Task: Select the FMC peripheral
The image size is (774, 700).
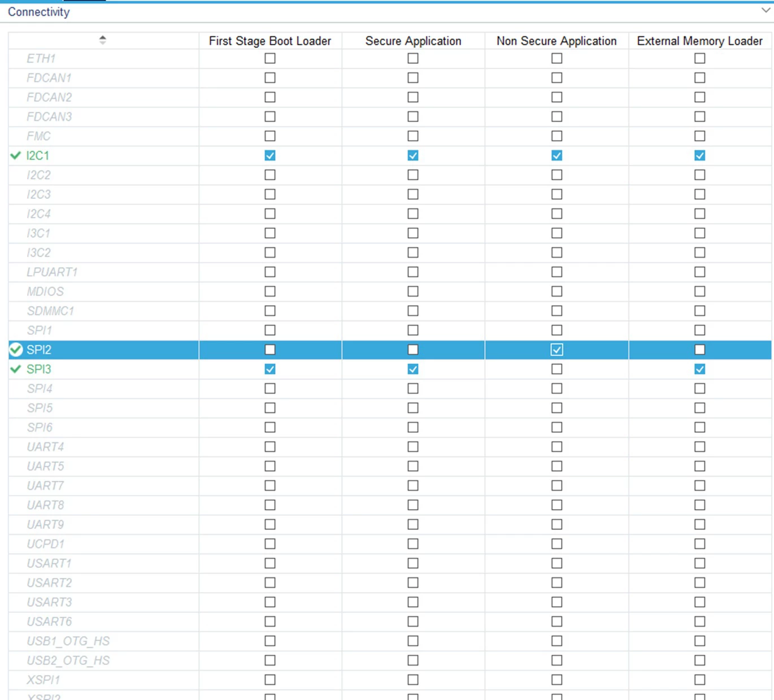Action: (38, 136)
